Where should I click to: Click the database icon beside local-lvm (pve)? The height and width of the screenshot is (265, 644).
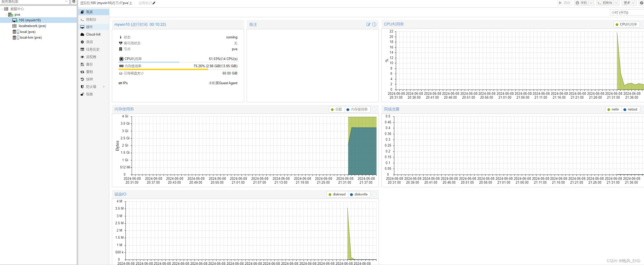tap(14, 37)
